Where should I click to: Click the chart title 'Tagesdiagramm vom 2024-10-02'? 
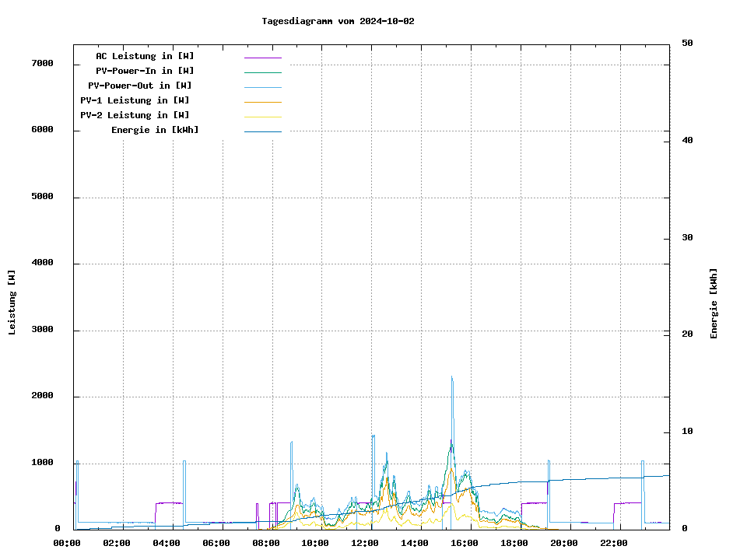point(338,21)
